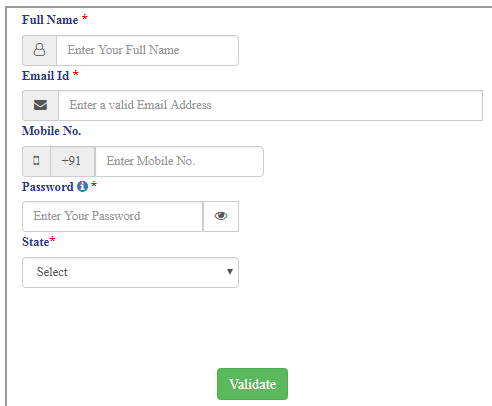Click the Password label text
The image size is (492, 406).
coord(48,187)
